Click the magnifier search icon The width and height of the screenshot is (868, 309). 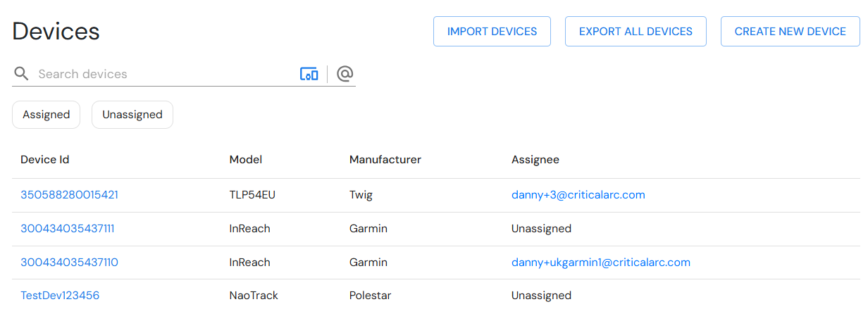pos(21,74)
